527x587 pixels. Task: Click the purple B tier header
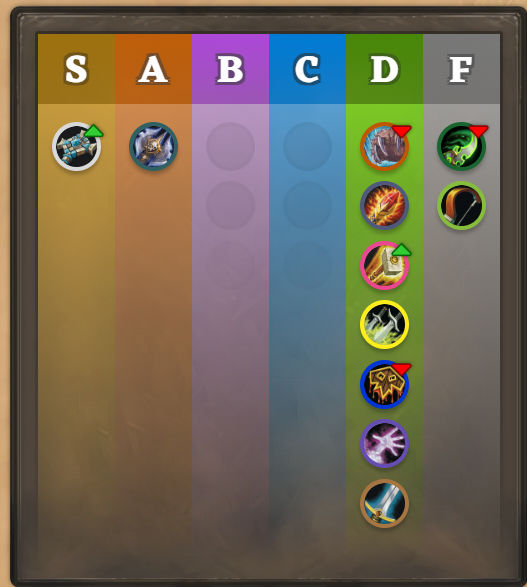(231, 69)
